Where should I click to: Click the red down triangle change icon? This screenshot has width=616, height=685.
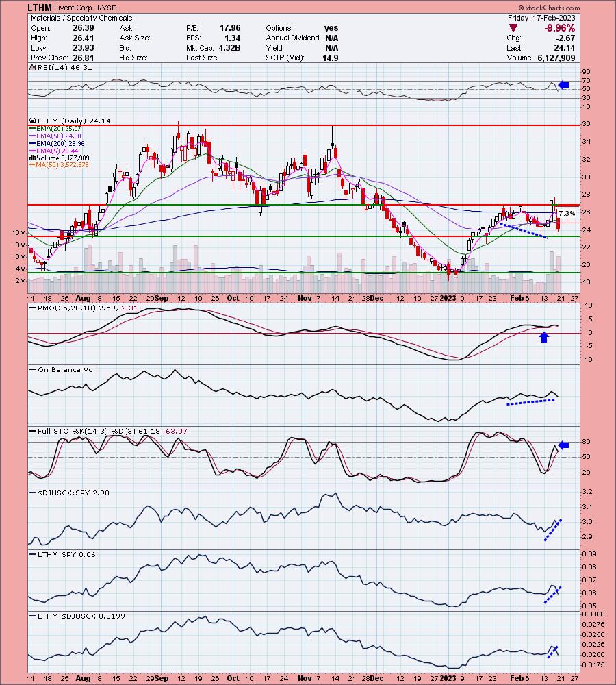point(513,28)
